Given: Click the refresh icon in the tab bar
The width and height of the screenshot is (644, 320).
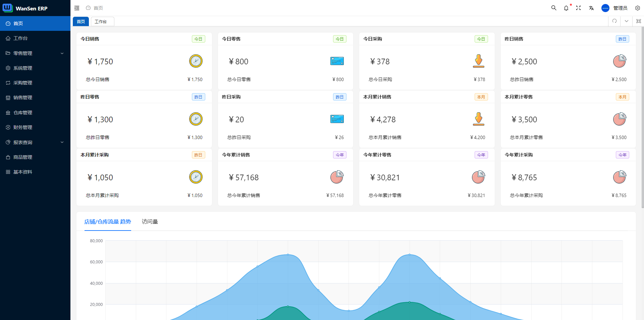Looking at the screenshot, I should [614, 21].
